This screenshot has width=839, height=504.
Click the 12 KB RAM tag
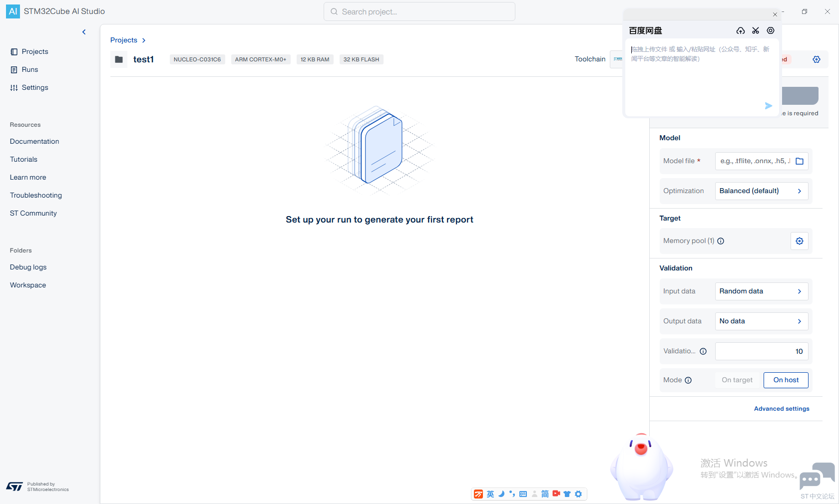coord(315,59)
